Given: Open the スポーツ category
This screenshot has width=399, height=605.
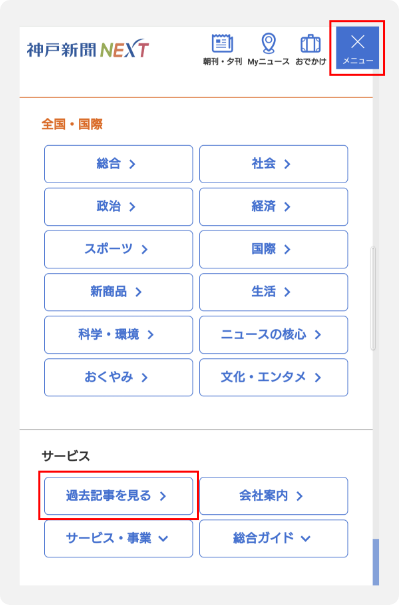Looking at the screenshot, I should pyautogui.click(x=118, y=249).
